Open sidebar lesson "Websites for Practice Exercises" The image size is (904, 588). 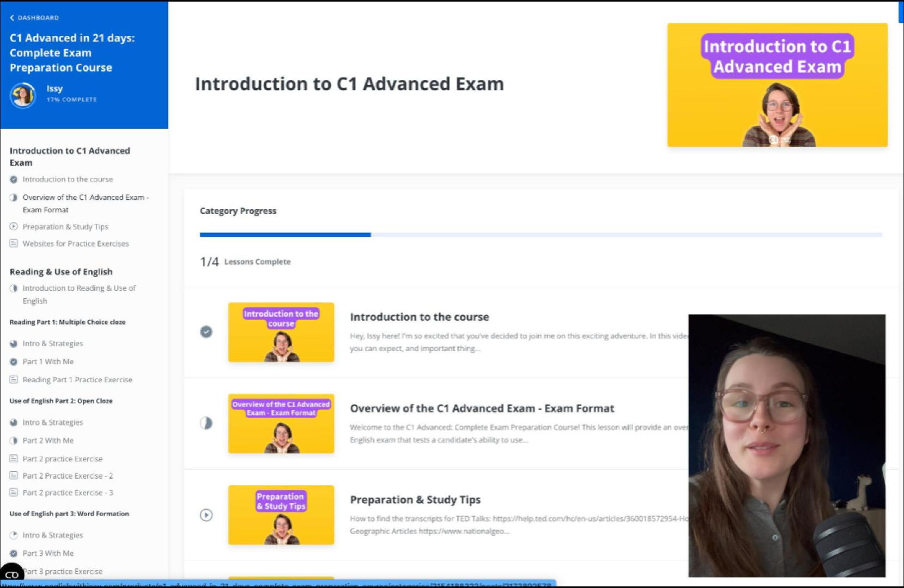76,243
